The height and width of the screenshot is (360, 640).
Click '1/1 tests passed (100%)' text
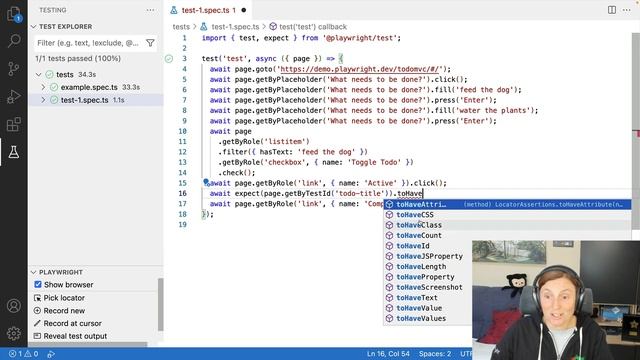(78, 59)
